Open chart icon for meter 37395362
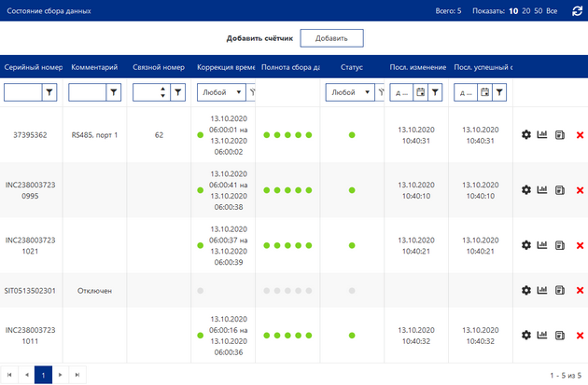This screenshot has width=588, height=385. point(542,134)
